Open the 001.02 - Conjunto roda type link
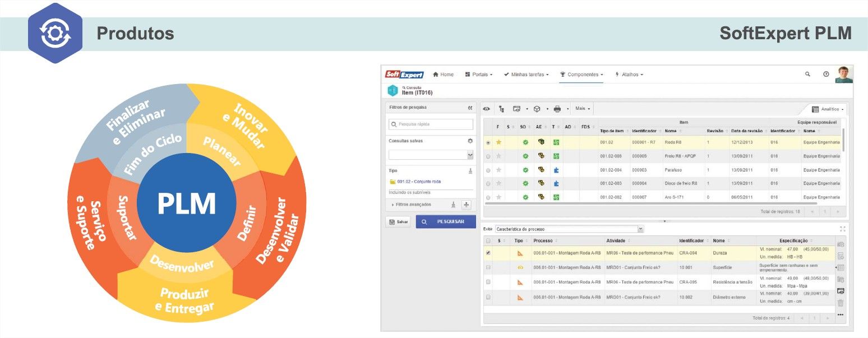 [x=418, y=182]
